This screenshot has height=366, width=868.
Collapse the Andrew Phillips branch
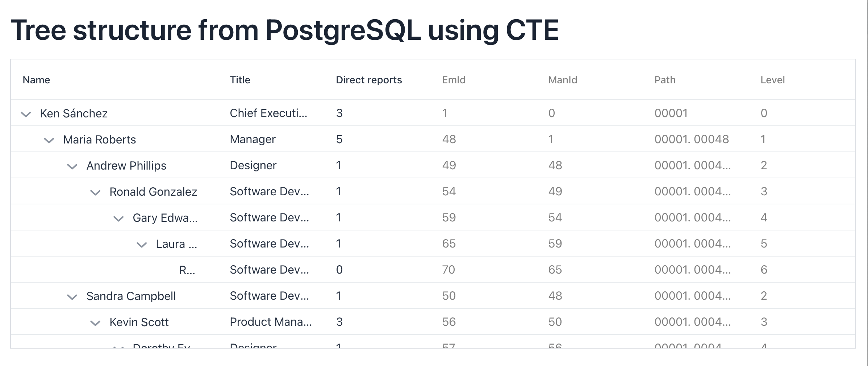tap(72, 166)
